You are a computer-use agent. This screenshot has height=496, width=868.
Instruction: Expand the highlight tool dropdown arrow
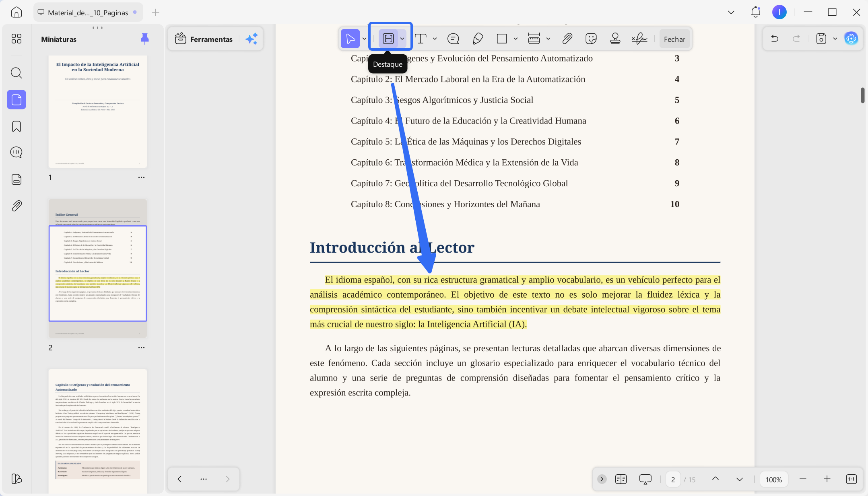tap(402, 39)
